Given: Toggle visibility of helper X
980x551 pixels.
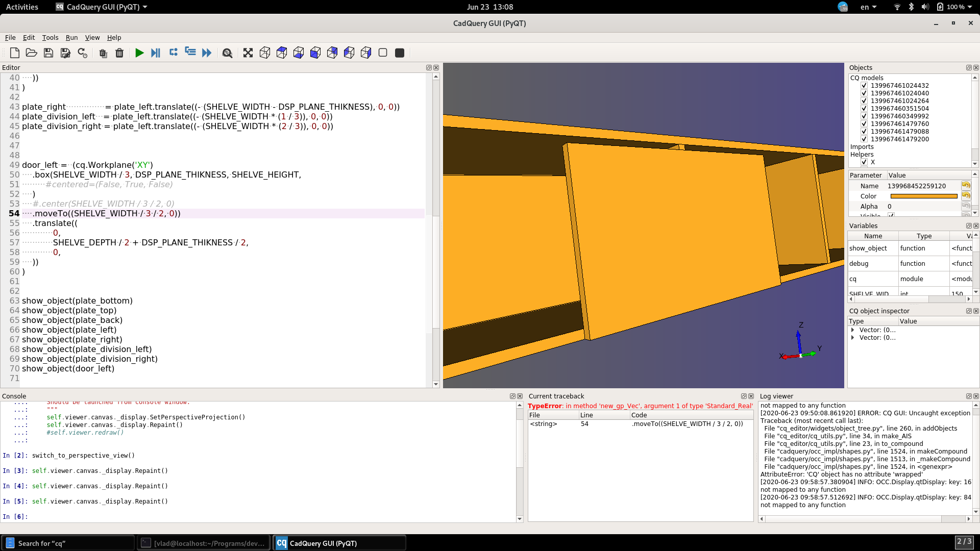Looking at the screenshot, I should pyautogui.click(x=864, y=162).
